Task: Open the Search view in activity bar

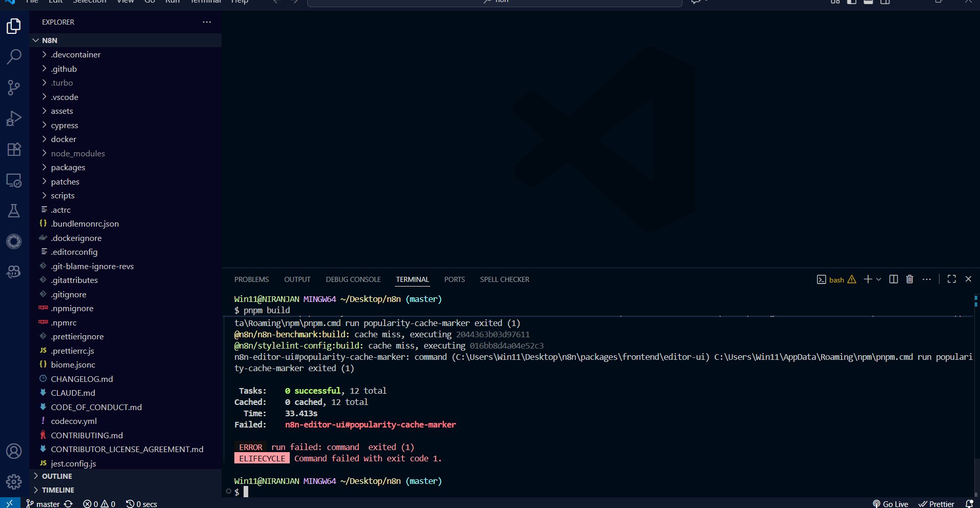Action: click(14, 56)
